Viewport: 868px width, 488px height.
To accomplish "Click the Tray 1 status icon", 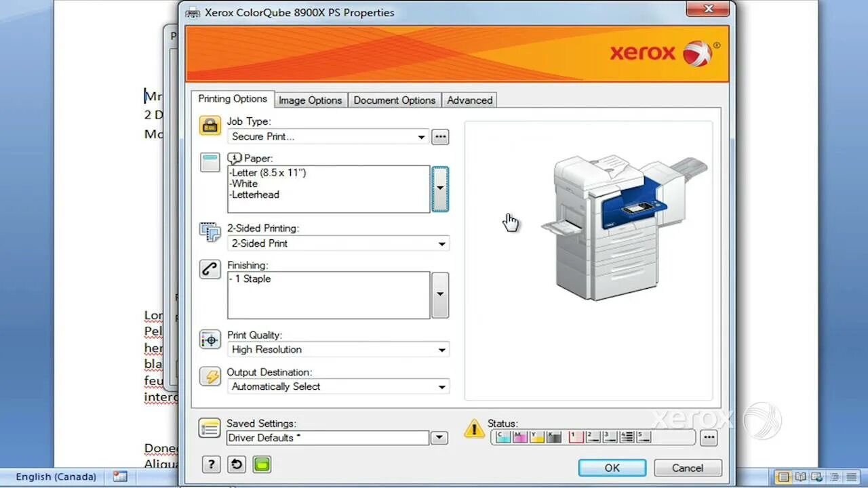I will tap(576, 436).
